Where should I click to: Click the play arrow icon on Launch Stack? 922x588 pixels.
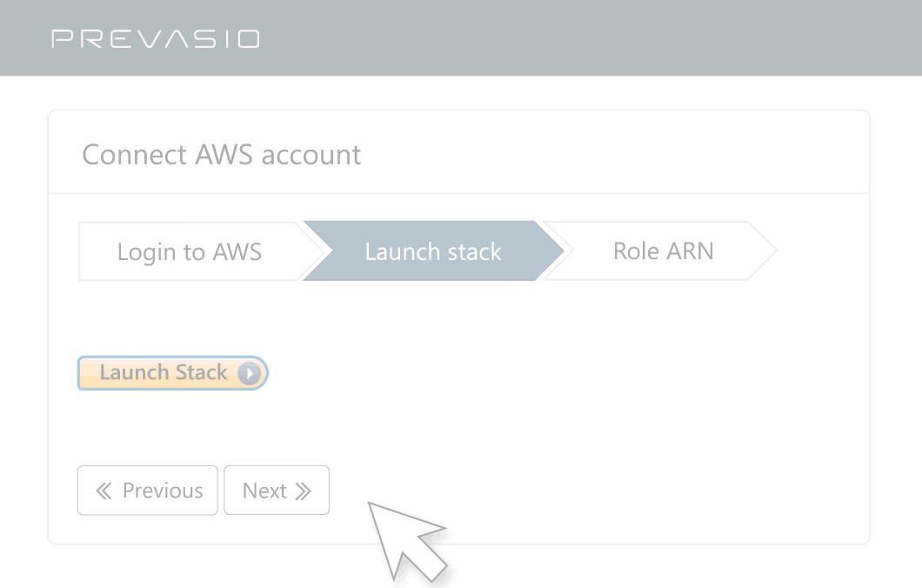249,373
